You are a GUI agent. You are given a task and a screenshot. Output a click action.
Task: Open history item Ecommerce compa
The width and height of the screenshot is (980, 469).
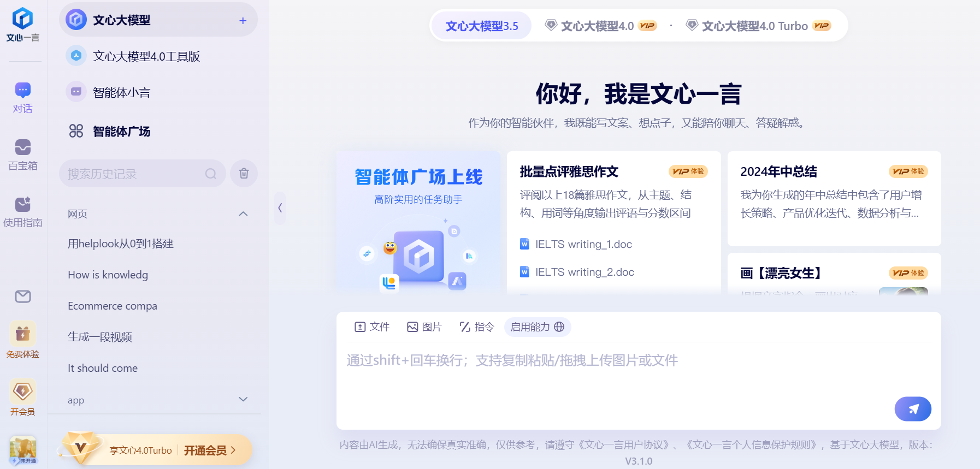pos(113,306)
